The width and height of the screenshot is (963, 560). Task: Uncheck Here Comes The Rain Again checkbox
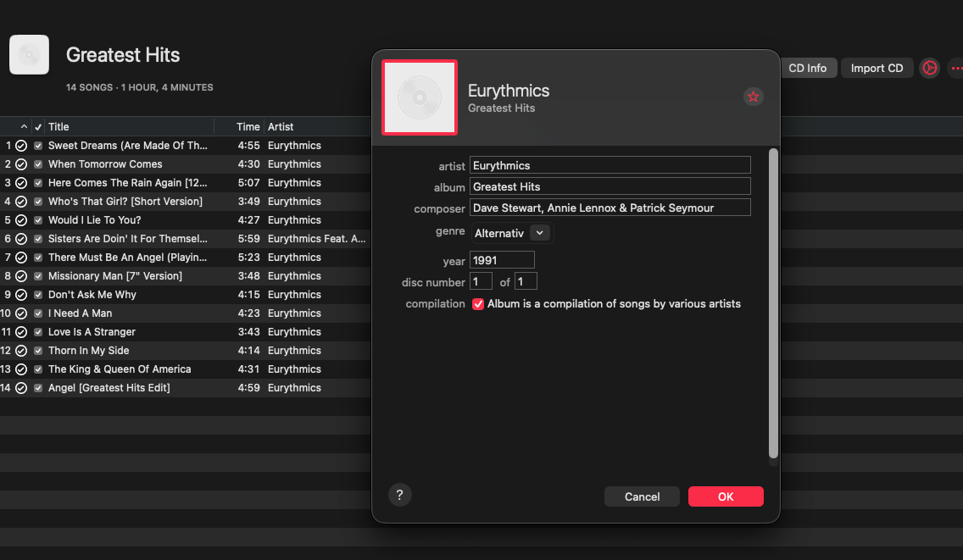tap(38, 183)
